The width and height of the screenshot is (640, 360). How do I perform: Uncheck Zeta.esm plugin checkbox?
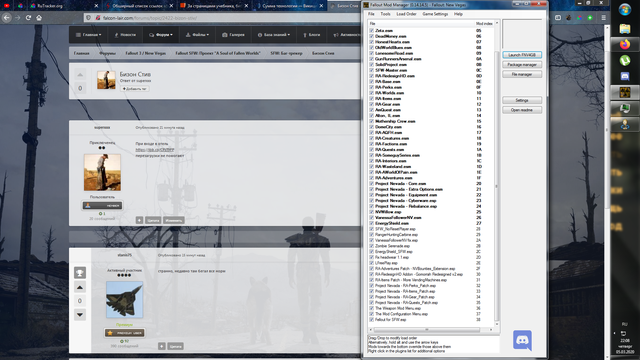[371, 31]
